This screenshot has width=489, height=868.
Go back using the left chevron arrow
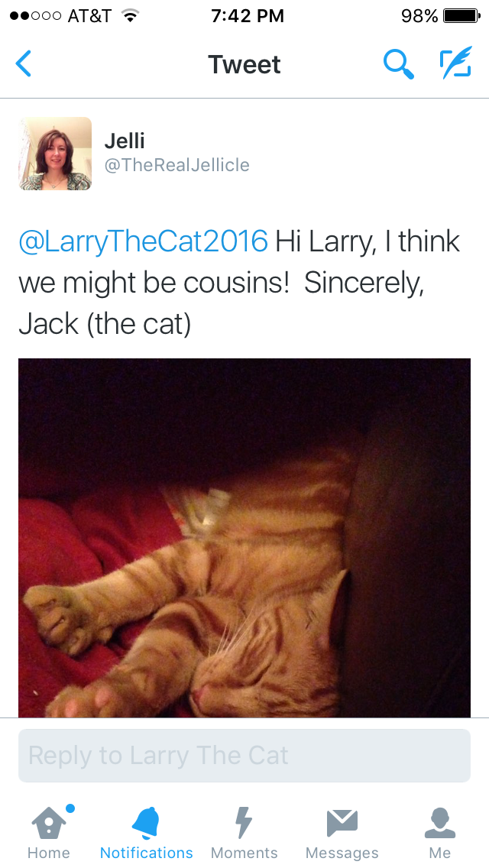click(24, 63)
